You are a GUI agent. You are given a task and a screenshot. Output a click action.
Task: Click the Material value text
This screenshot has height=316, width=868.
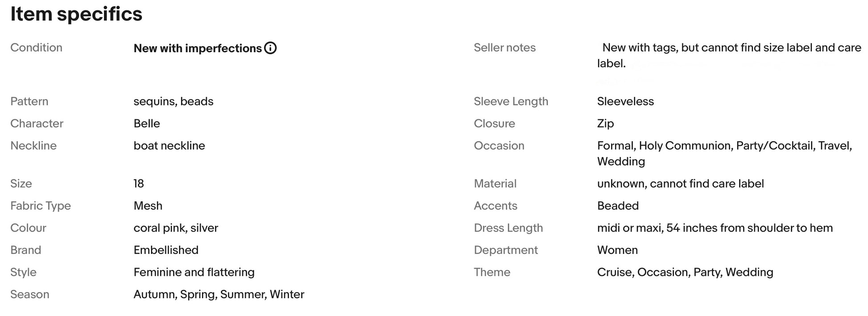[681, 183]
